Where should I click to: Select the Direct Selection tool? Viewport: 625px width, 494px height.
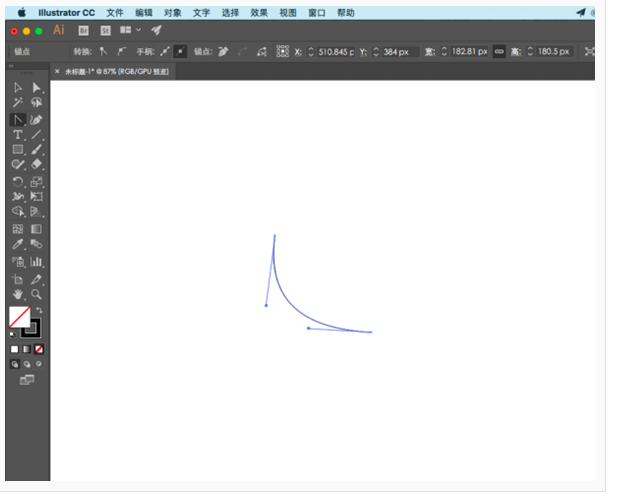(x=37, y=88)
